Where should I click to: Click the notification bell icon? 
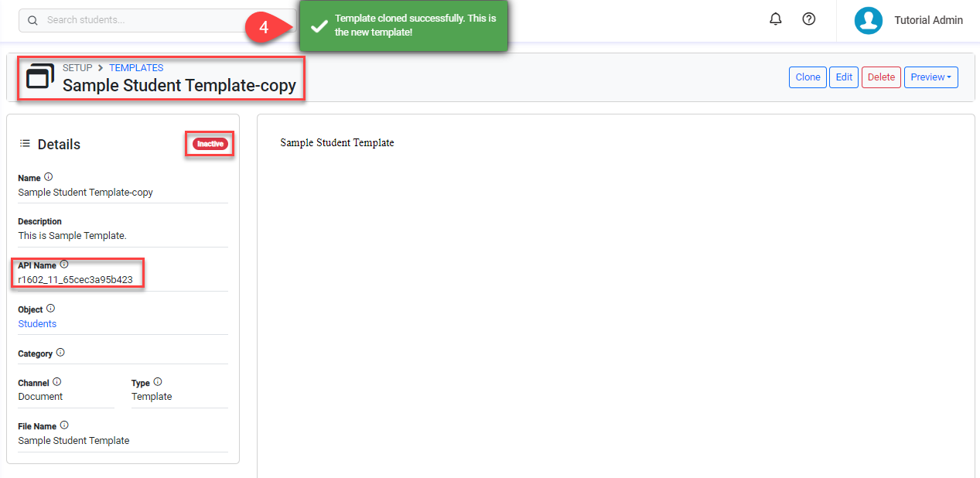tap(776, 19)
